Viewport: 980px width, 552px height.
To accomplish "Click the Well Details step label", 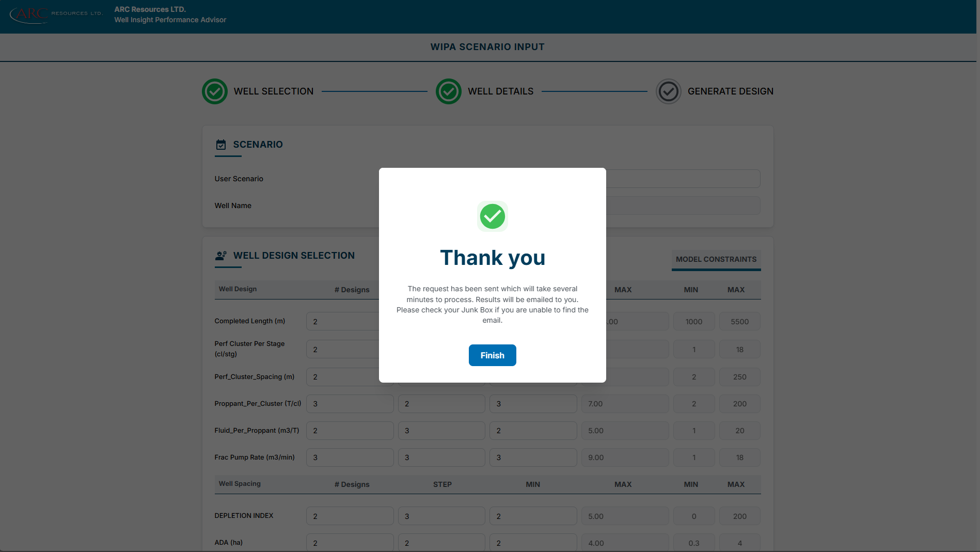I will (x=500, y=91).
